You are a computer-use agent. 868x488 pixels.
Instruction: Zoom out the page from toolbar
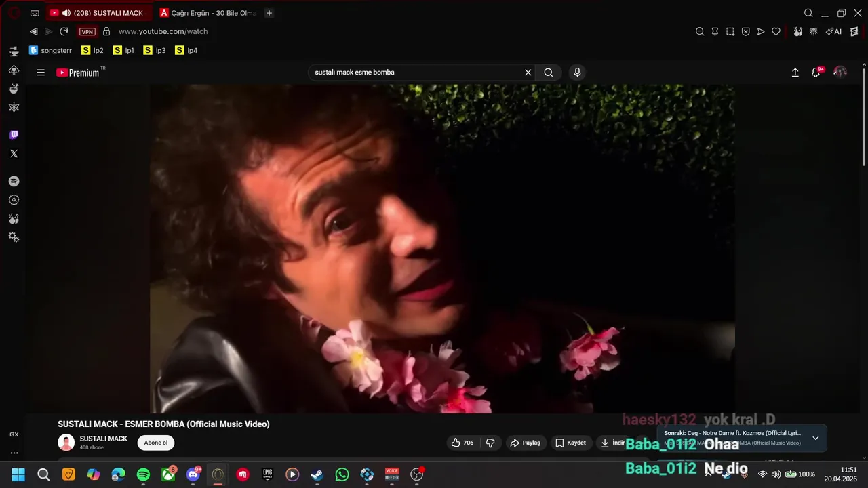pyautogui.click(x=700, y=31)
